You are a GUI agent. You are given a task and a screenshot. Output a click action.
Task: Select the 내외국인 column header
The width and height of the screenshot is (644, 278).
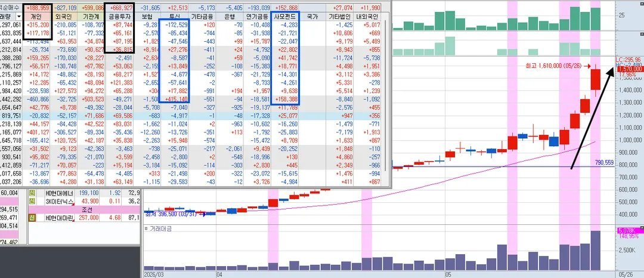367,17
